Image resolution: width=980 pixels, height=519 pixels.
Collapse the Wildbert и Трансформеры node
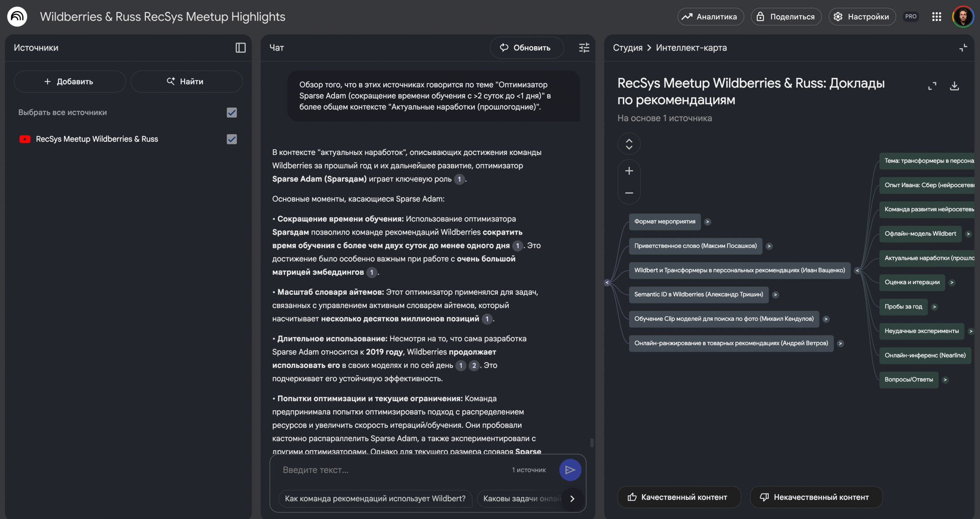(x=857, y=271)
